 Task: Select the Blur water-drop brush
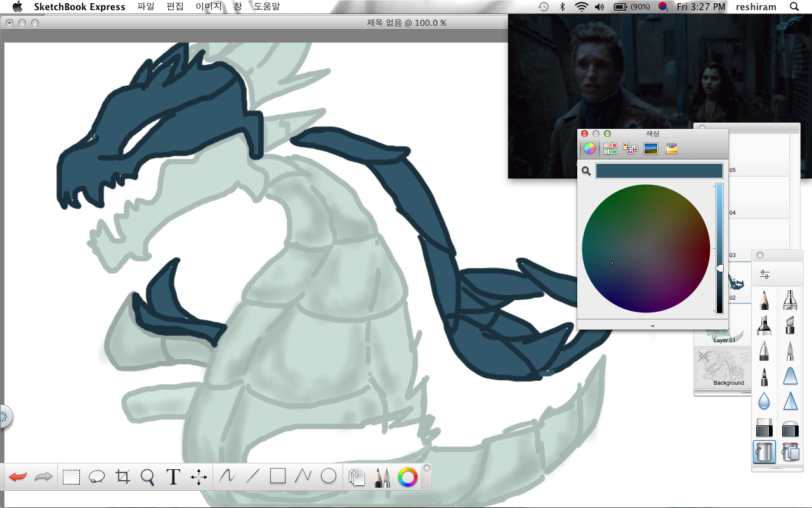(x=764, y=401)
